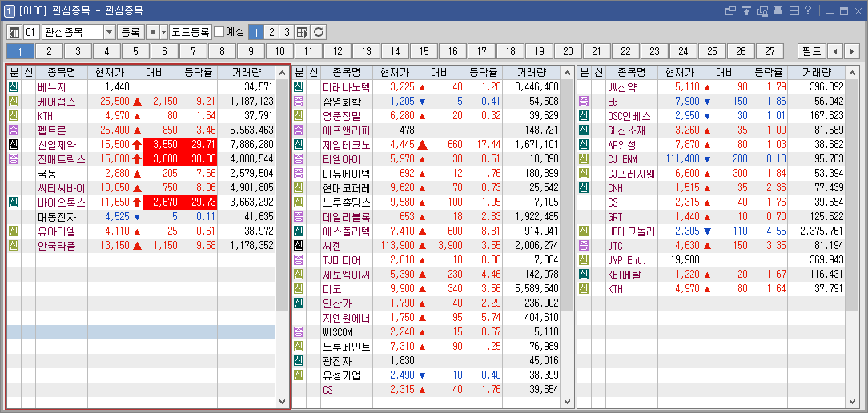Click the 111,400 price in the CJ ENM row
The image size is (868, 413).
[683, 159]
